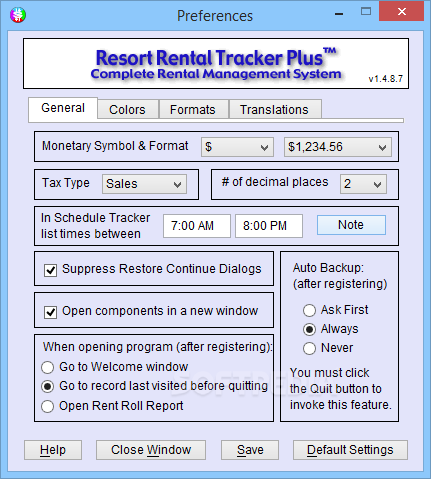Select Go to Welcome window option
The image size is (431, 479).
47,367
